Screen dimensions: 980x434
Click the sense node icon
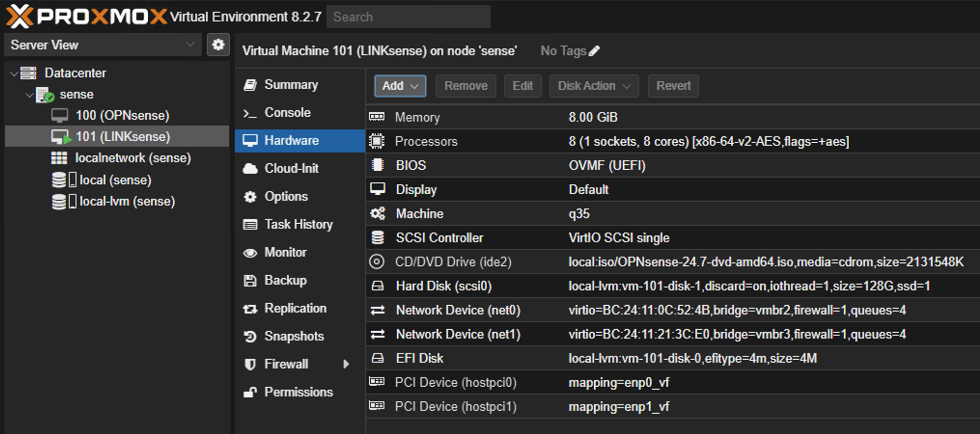coord(45,95)
